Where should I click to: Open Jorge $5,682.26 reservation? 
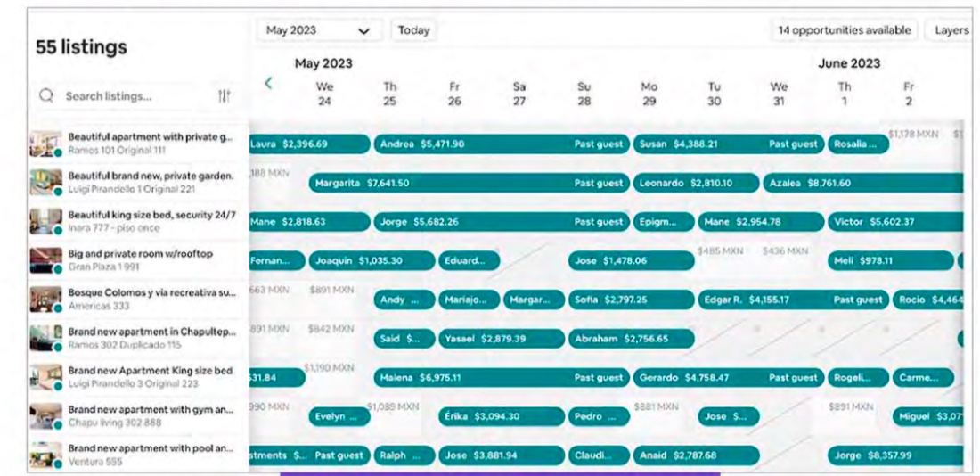point(502,222)
